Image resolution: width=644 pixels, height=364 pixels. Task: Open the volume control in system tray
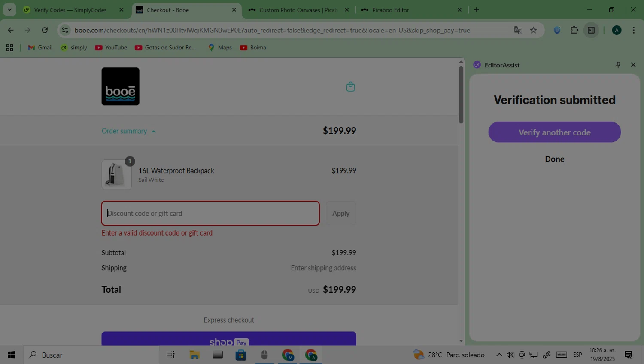[510, 355]
